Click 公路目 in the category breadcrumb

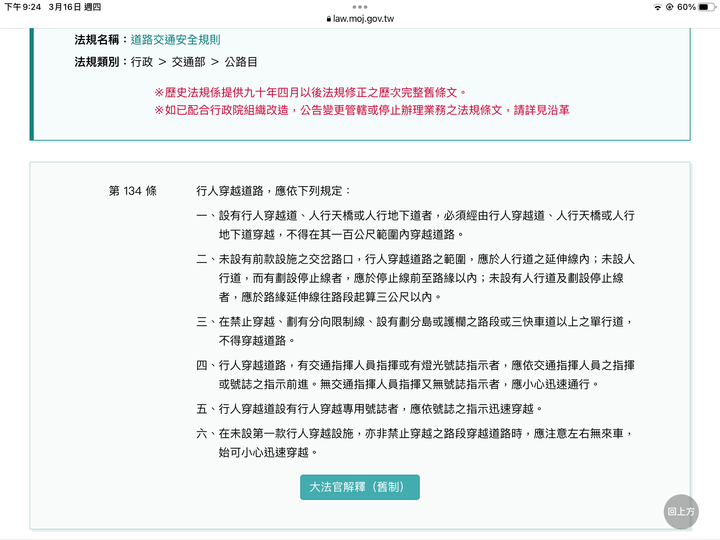coord(241,62)
